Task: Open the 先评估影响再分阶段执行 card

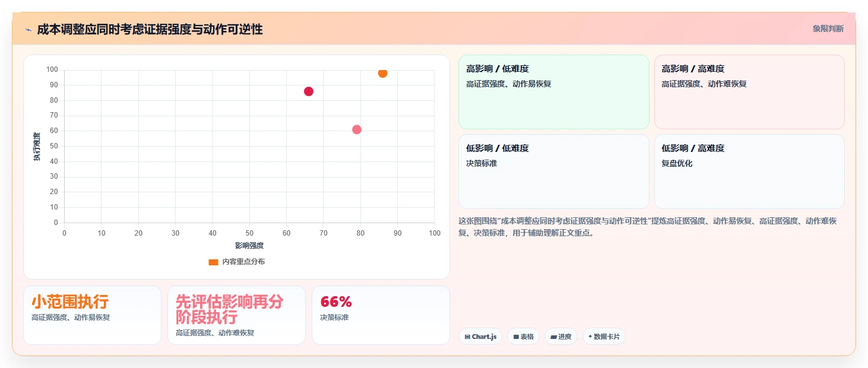Action: [236, 315]
